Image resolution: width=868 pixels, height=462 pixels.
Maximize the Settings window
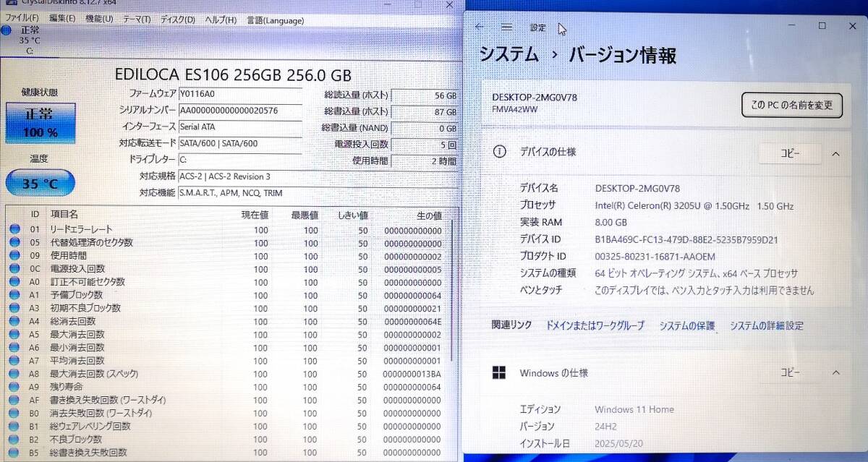(822, 25)
